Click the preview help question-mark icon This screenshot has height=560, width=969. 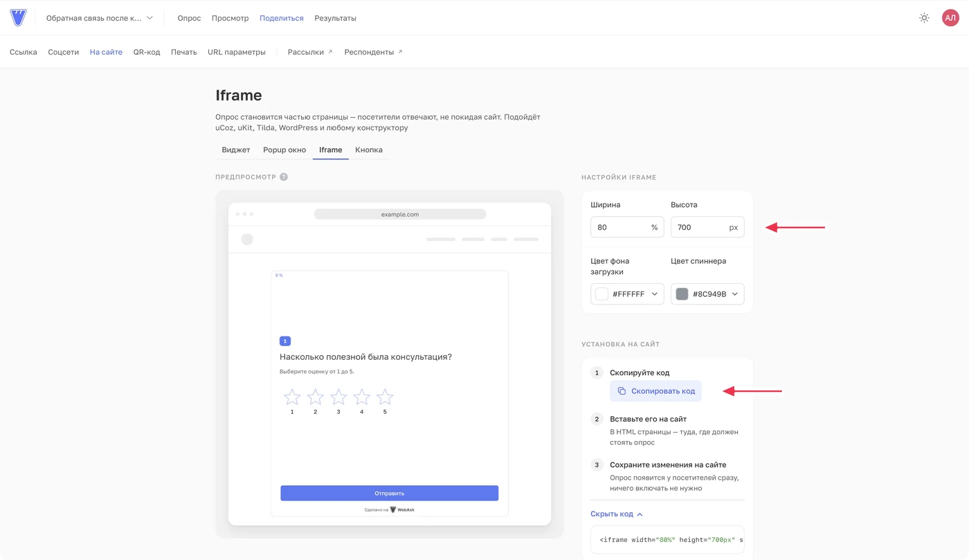coord(284,177)
